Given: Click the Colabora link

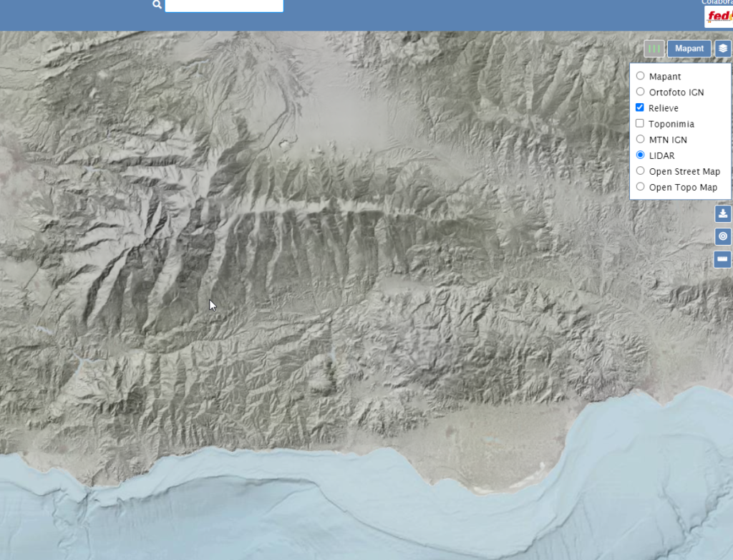Looking at the screenshot, I should click(x=715, y=3).
